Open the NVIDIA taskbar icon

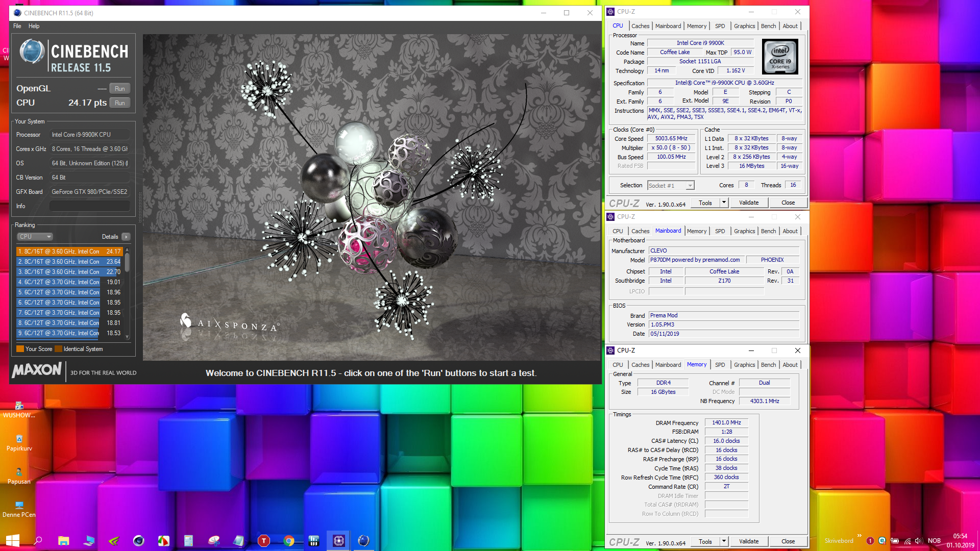113,541
